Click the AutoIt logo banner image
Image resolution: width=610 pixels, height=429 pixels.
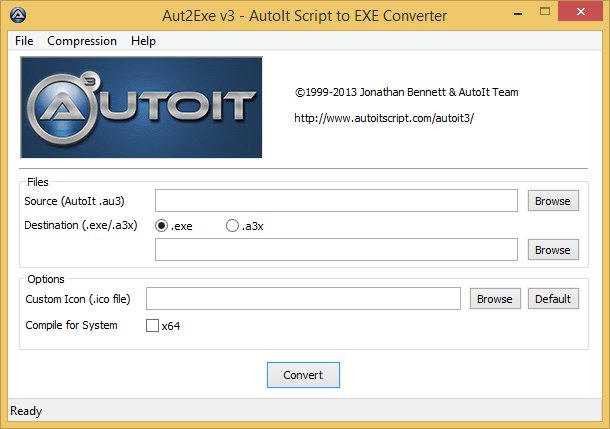tap(141, 107)
